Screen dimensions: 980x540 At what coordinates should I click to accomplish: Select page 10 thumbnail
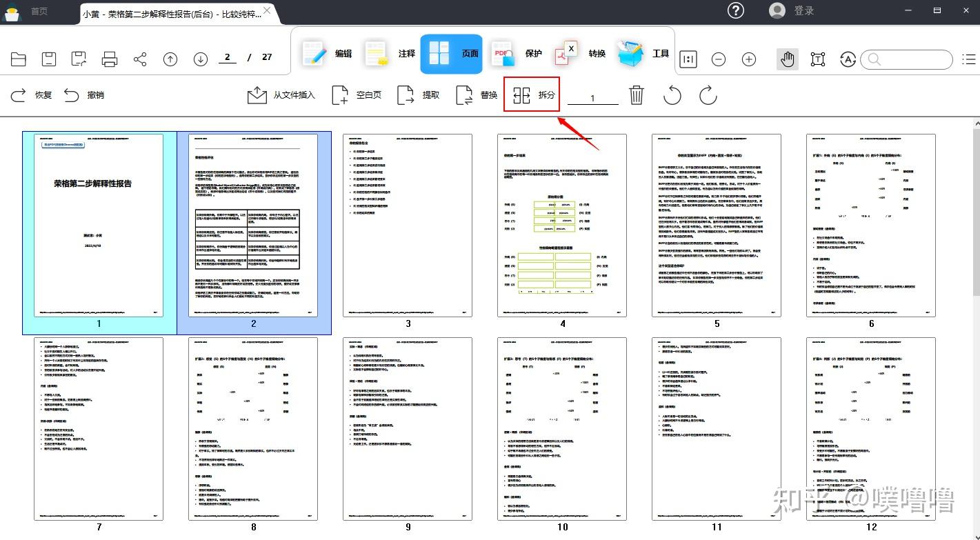(562, 428)
